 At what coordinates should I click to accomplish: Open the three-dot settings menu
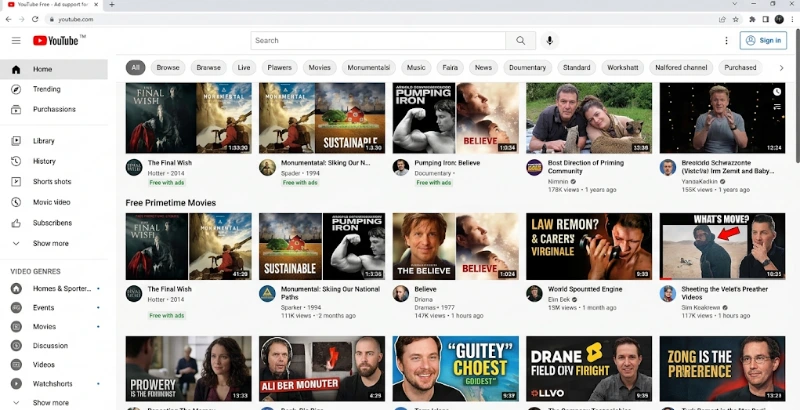coord(726,40)
